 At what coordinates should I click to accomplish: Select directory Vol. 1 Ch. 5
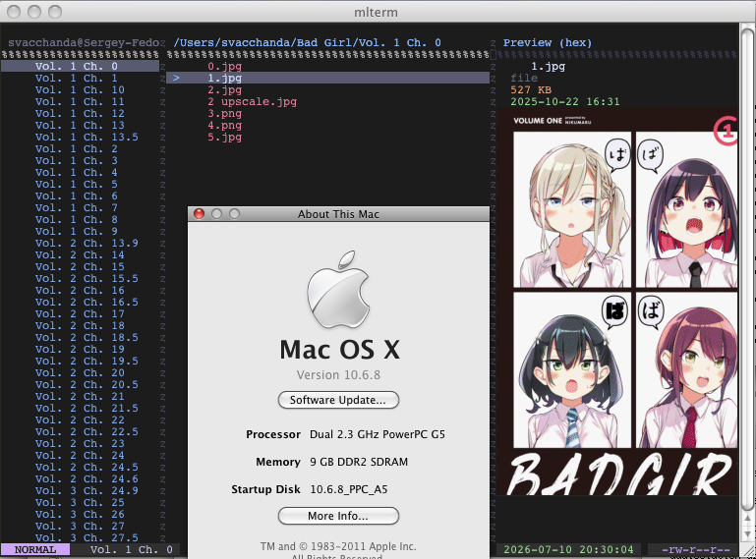(76, 184)
